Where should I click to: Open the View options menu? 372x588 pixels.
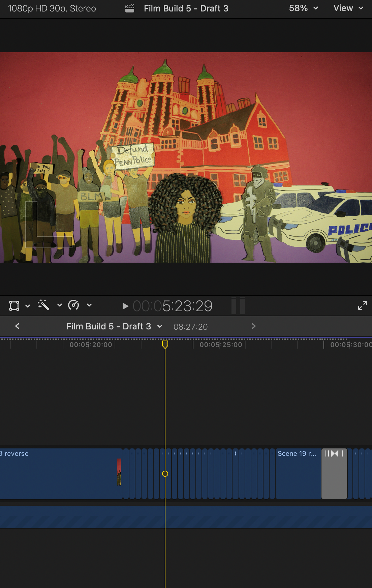pos(348,8)
